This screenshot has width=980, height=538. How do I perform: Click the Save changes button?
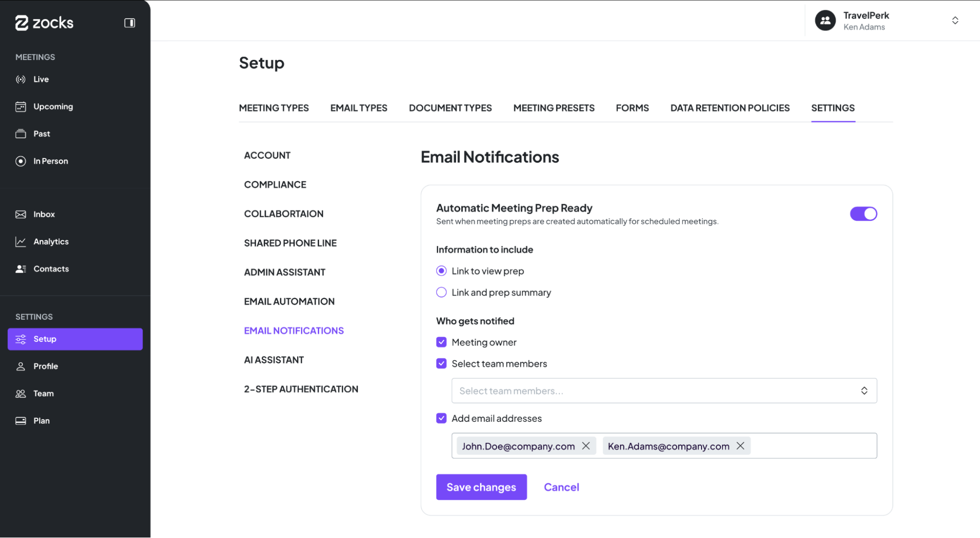[x=481, y=487]
